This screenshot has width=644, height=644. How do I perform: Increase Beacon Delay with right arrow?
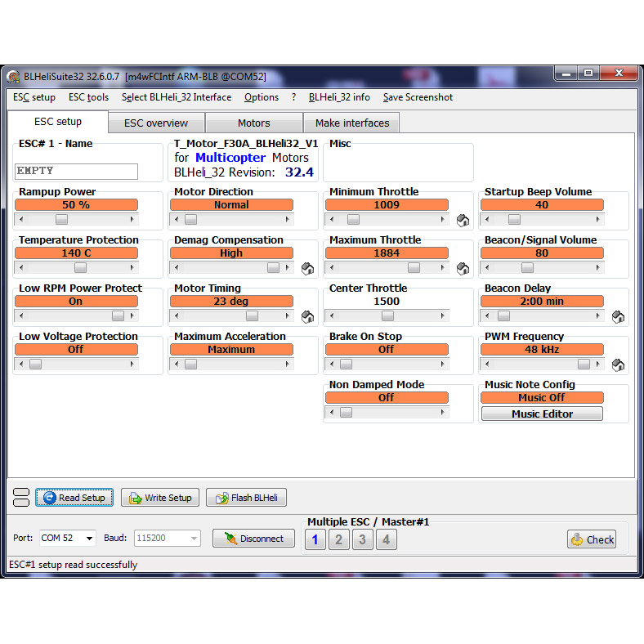click(x=598, y=315)
